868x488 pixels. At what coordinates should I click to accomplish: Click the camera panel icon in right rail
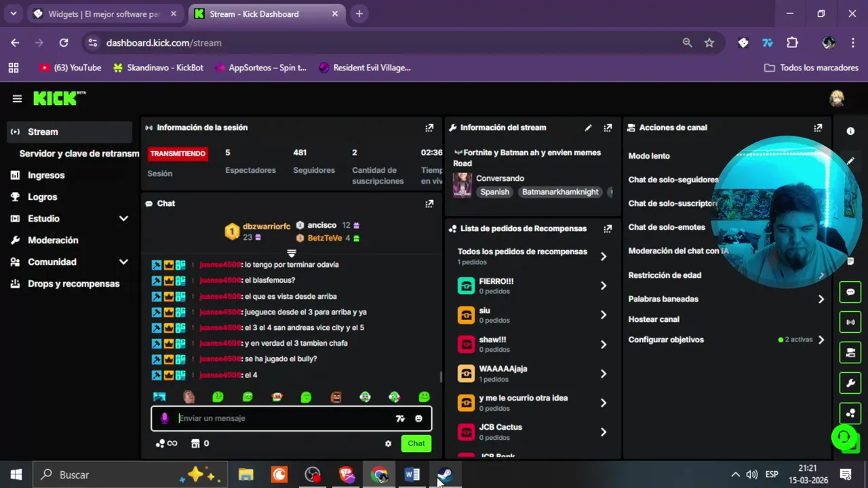click(x=850, y=352)
